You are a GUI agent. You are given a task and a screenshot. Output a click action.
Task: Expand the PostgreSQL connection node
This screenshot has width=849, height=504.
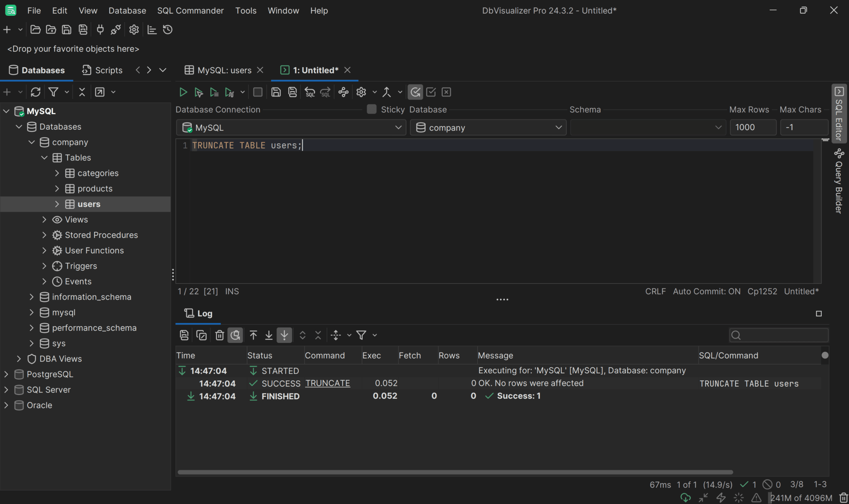click(x=7, y=374)
